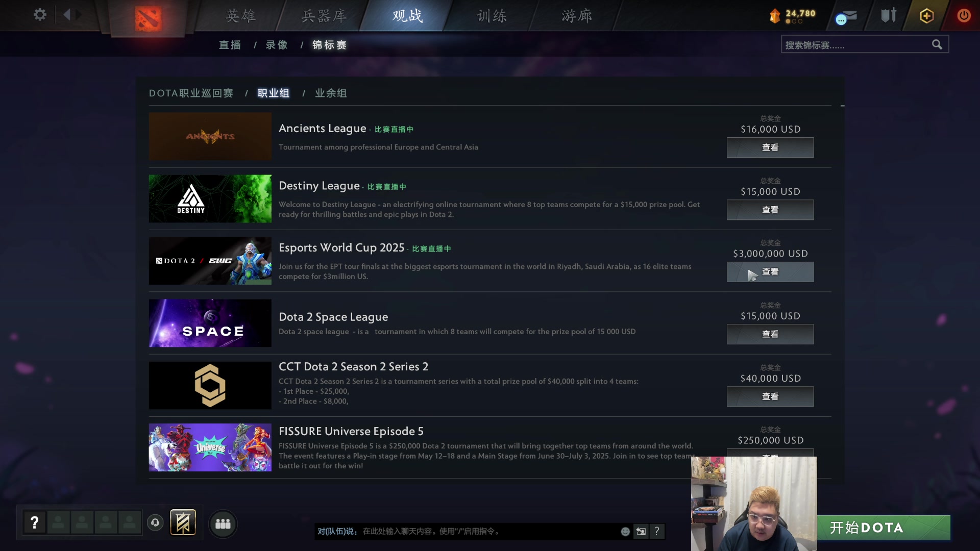The width and height of the screenshot is (980, 551).
Task: Click the CCT Dota 2 Season 2 Series 2 title
Action: 354,366
